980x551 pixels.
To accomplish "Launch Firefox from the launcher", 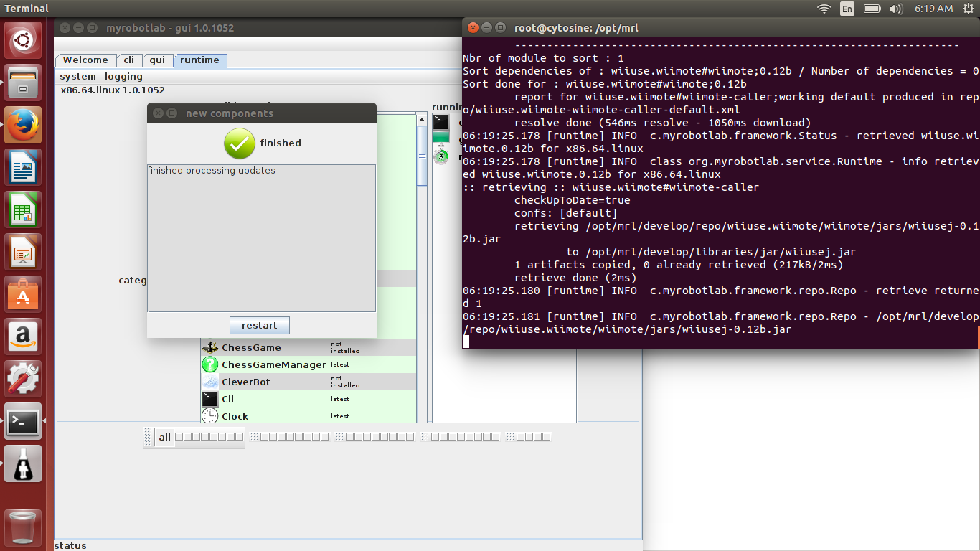I will click(x=23, y=125).
